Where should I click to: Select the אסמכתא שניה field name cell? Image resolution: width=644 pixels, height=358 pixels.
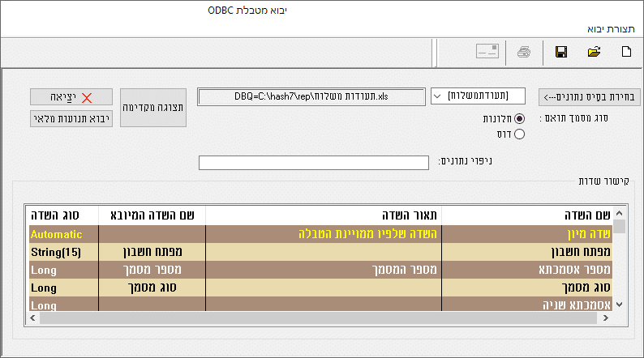[527, 305]
